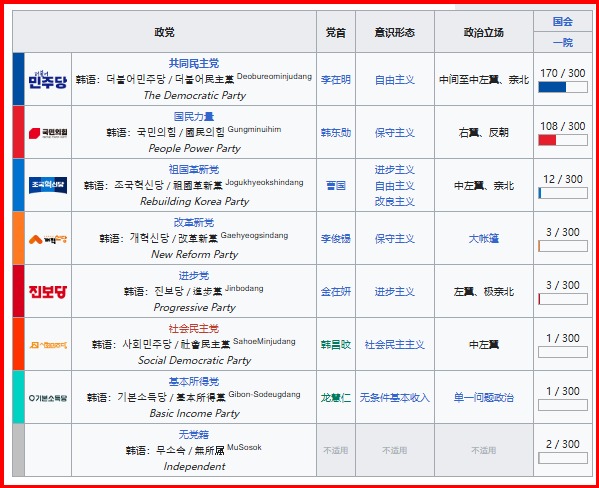Click 中间至中左翼、亲北 position cell
The image size is (599, 488).
(x=484, y=79)
